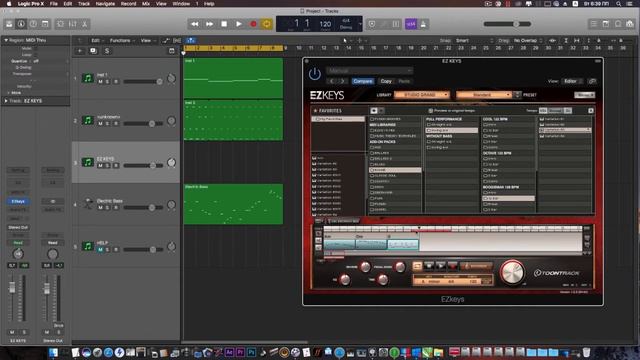640x360 pixels.
Task: Open the tracks area View menu
Action: (147, 40)
